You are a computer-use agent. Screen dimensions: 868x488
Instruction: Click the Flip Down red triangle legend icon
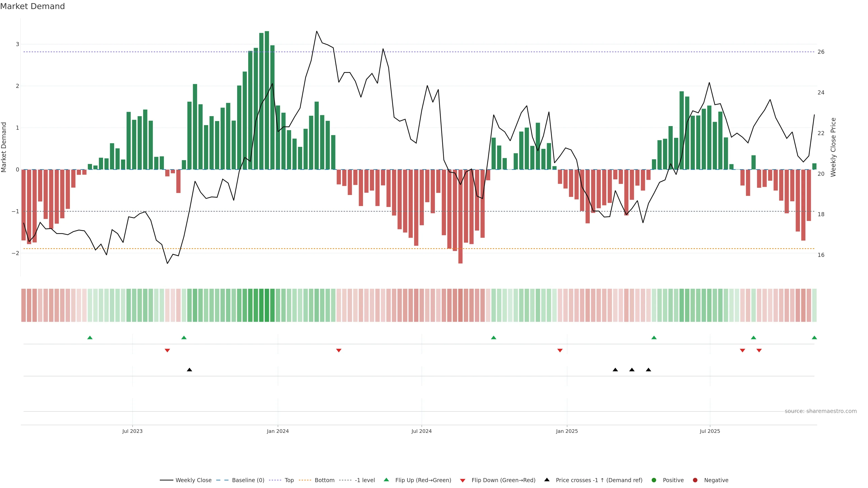coord(463,481)
